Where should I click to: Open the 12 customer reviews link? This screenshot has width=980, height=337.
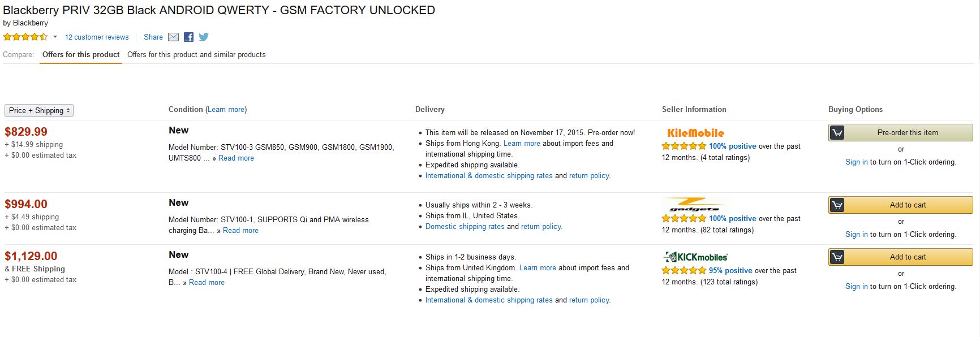[x=97, y=37]
